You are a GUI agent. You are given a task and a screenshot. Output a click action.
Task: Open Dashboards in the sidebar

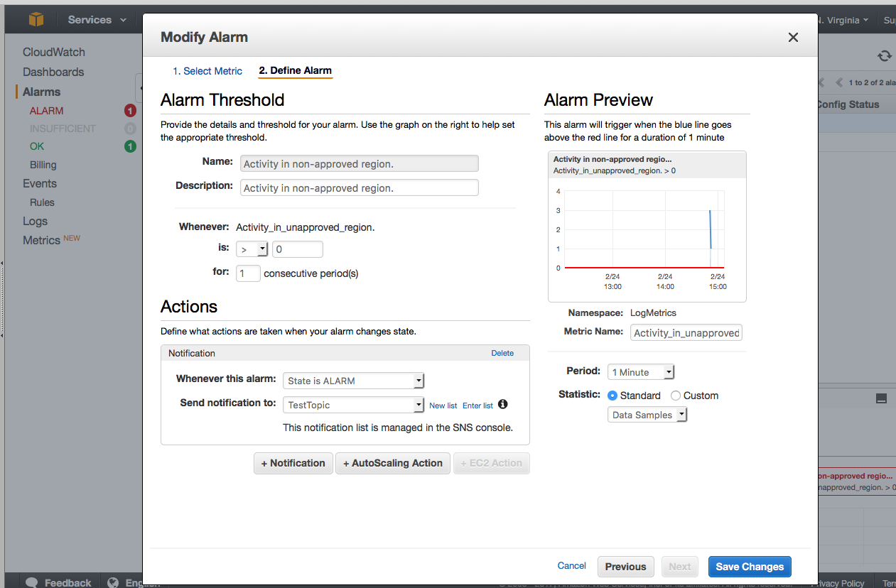pos(53,72)
